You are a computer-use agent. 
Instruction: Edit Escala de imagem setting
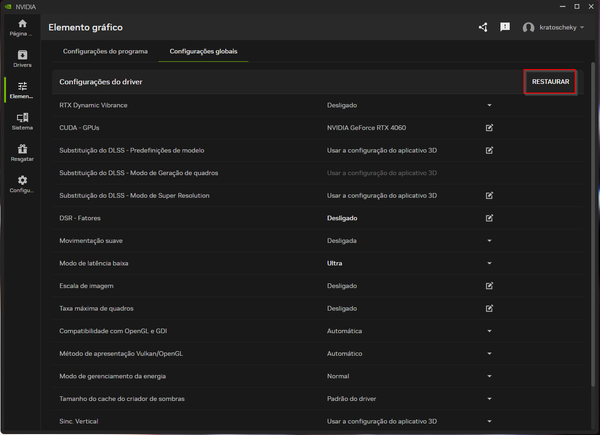point(490,286)
